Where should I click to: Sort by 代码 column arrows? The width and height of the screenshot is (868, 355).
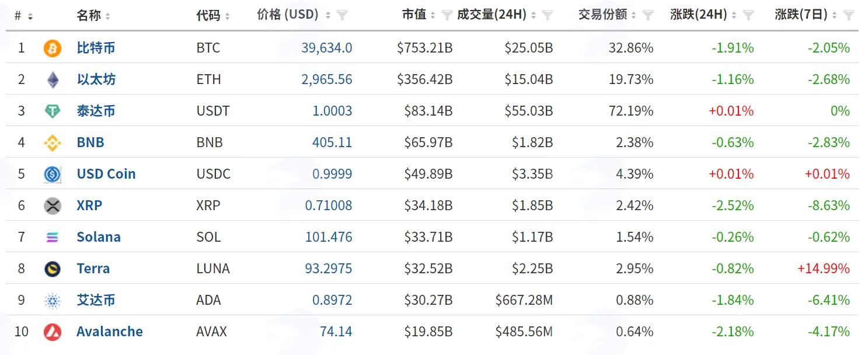coord(227,16)
